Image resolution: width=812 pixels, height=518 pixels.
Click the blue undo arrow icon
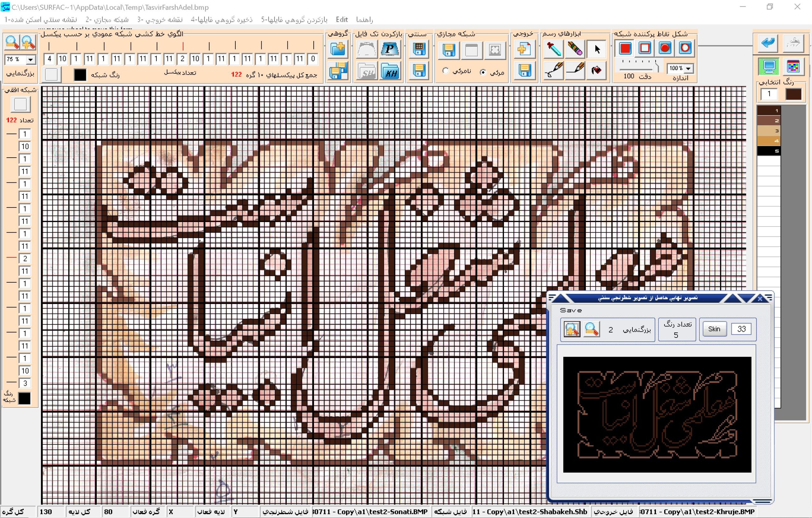click(x=768, y=43)
